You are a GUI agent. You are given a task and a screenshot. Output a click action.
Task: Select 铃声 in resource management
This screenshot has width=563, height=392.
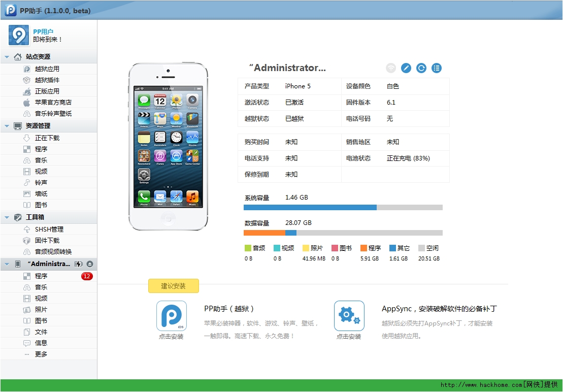48,182
